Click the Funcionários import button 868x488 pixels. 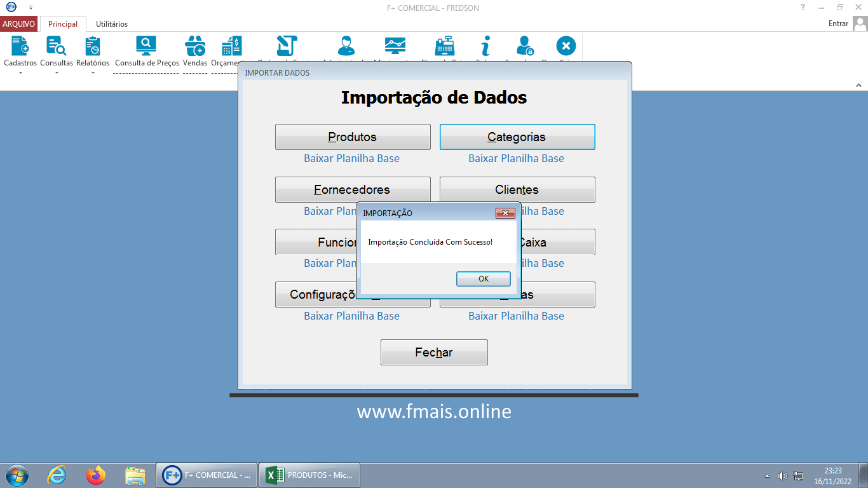click(x=316, y=242)
